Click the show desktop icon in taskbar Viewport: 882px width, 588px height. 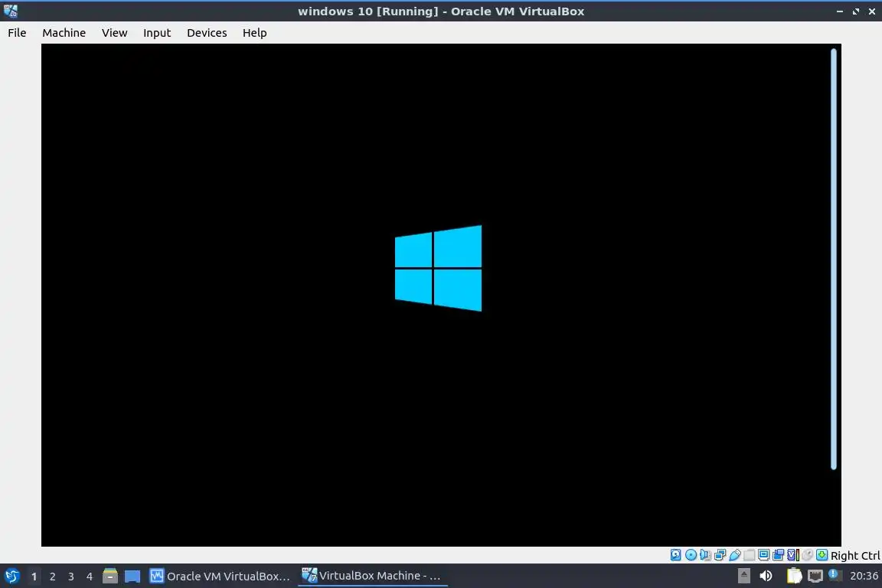click(x=132, y=577)
